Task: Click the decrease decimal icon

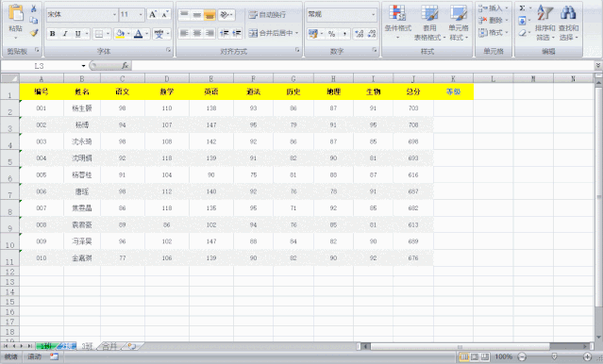Action: tap(372, 34)
